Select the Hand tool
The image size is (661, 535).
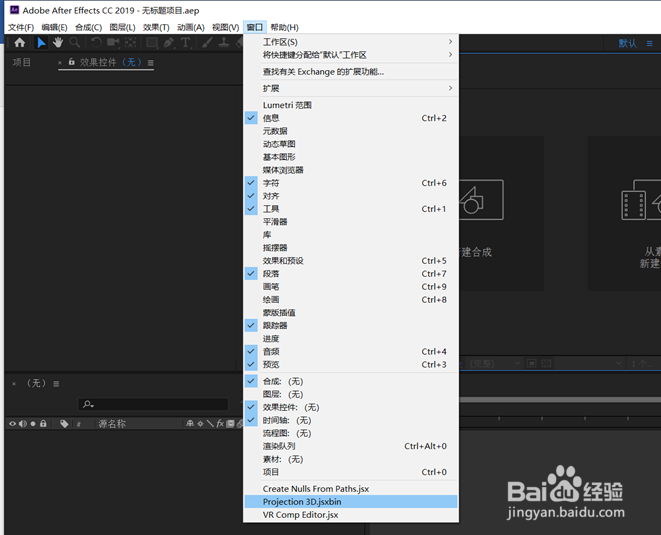[58, 43]
